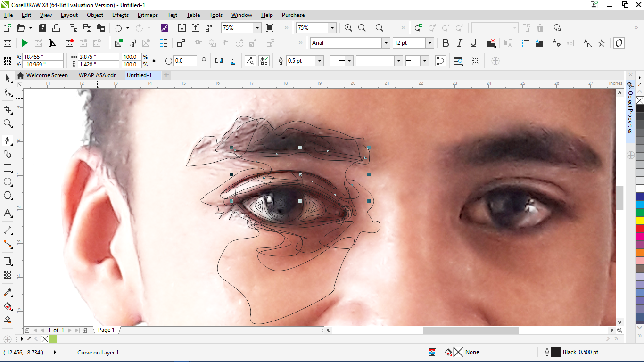Toggle bold text formatting

tap(445, 42)
